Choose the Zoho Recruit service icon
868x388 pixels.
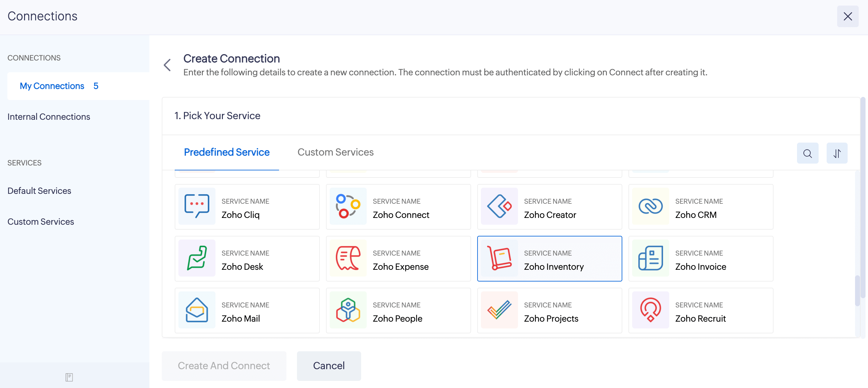(x=650, y=310)
